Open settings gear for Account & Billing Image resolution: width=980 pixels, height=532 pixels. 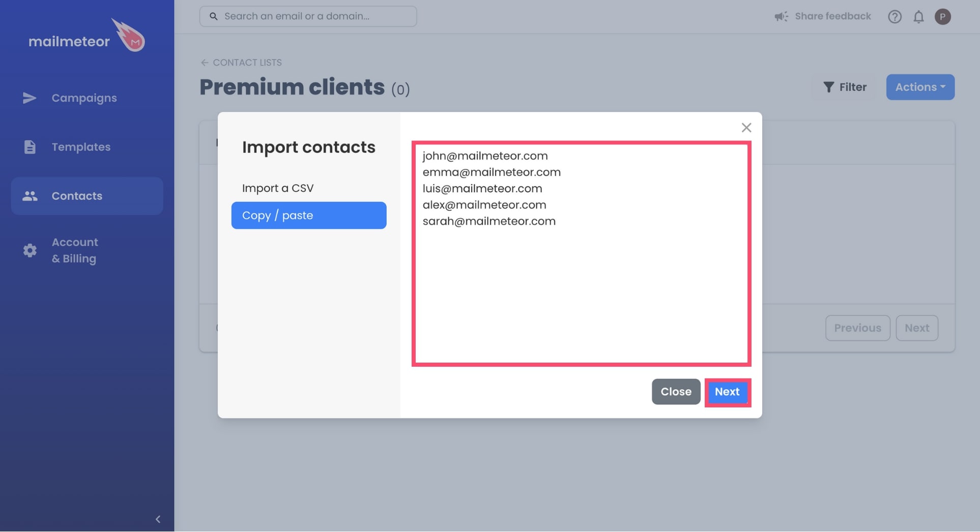(x=30, y=250)
